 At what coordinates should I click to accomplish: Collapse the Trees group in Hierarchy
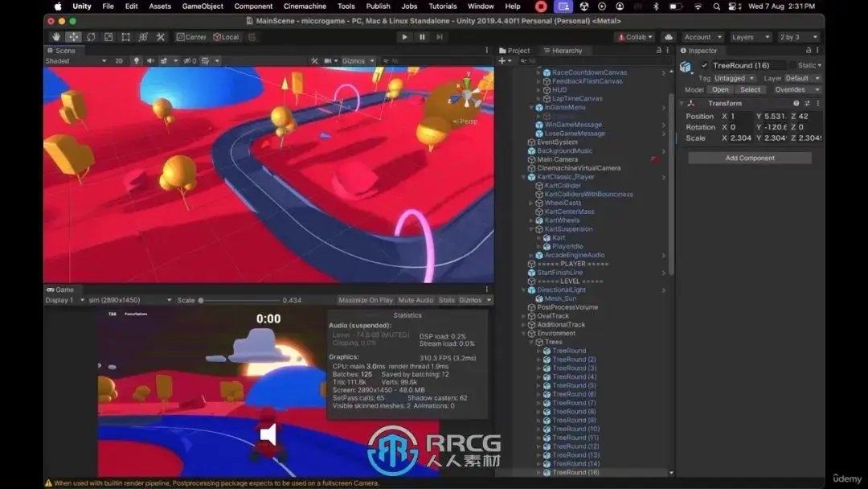click(x=531, y=343)
